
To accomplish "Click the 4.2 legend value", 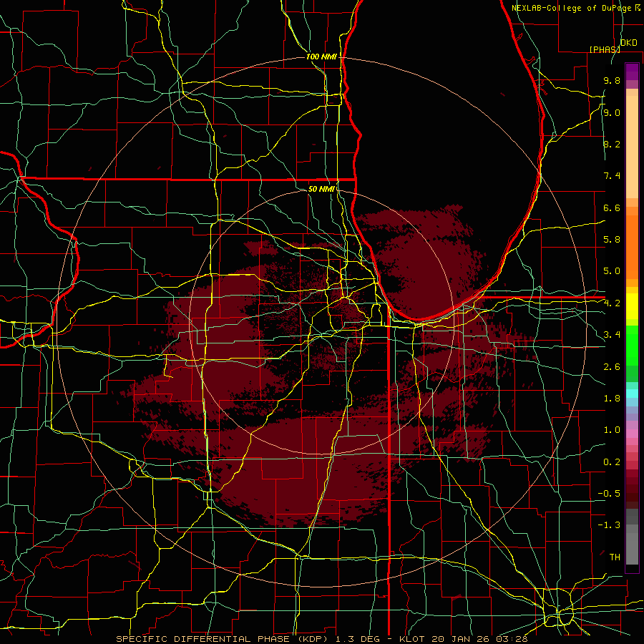I will (x=612, y=303).
